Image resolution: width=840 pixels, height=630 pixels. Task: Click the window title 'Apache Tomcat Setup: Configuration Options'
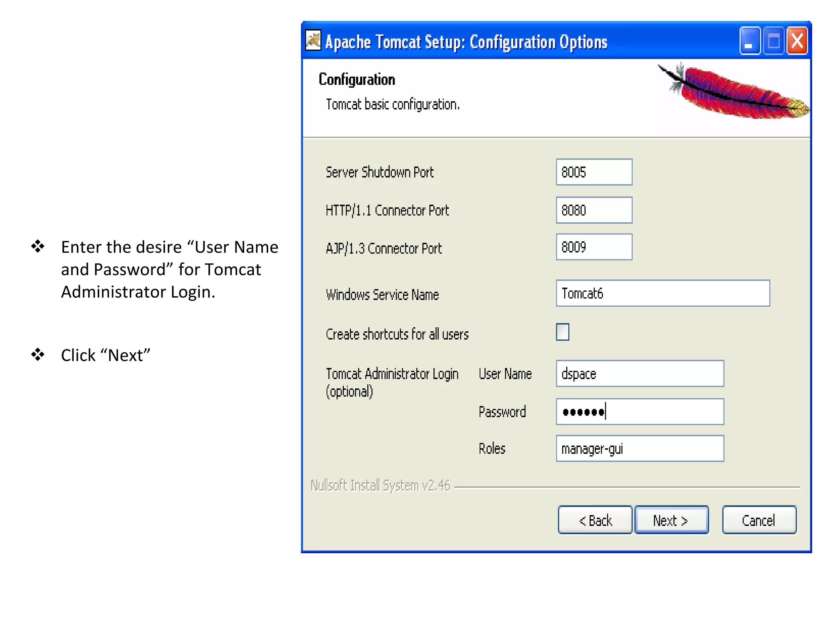click(466, 42)
